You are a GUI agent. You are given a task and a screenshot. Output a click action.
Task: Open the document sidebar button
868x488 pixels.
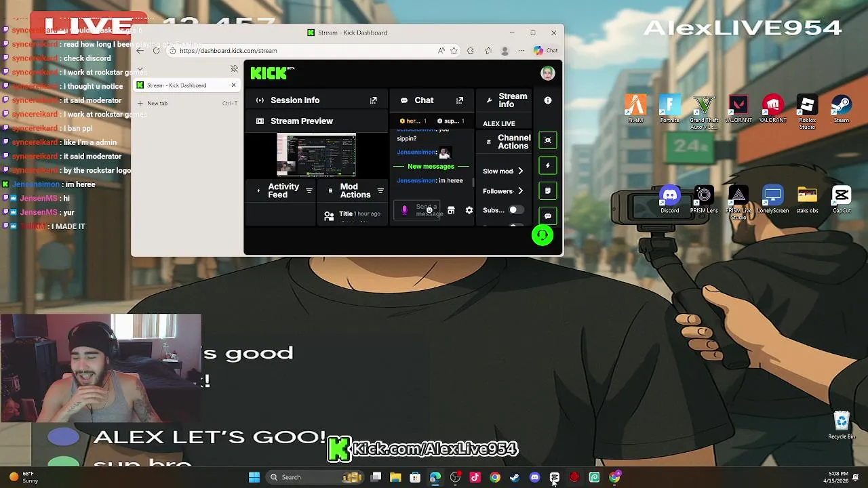[548, 191]
